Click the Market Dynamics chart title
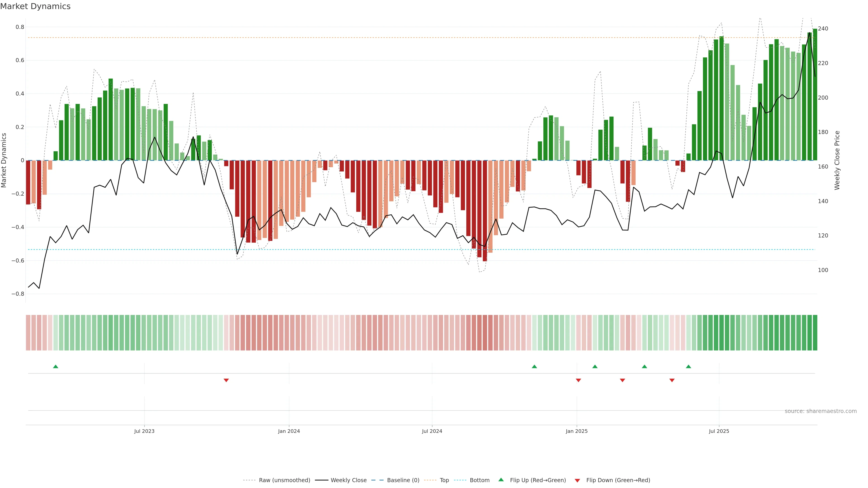This screenshot has height=488, width=868. coord(35,6)
